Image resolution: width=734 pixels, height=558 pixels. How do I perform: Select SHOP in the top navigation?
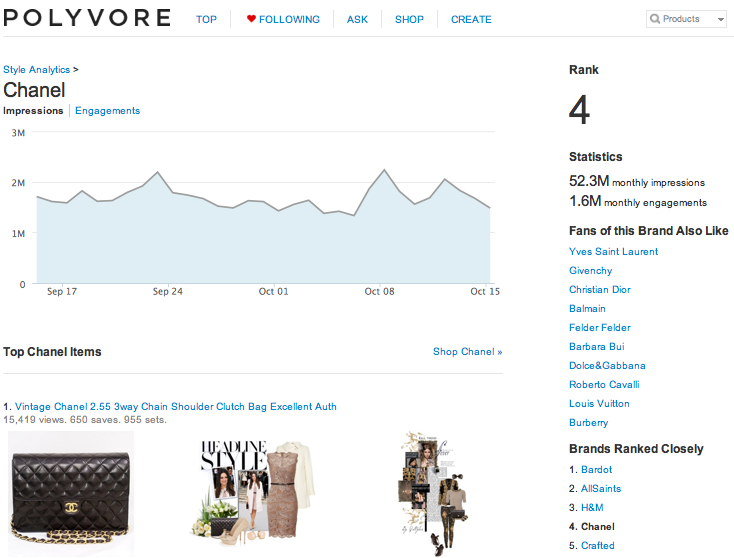(x=409, y=19)
